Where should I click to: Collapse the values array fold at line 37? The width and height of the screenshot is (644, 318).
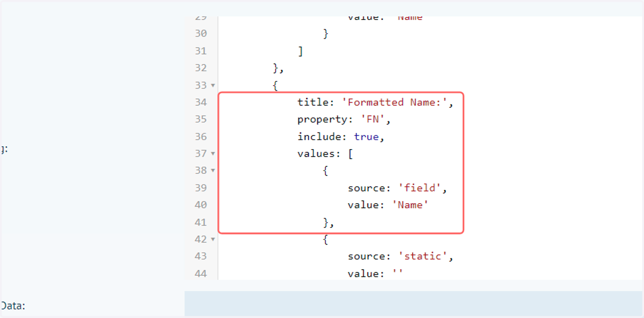[x=213, y=154]
